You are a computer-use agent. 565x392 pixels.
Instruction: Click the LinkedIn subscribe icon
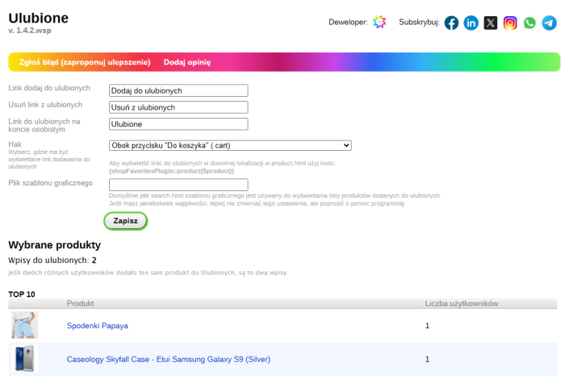pos(471,23)
